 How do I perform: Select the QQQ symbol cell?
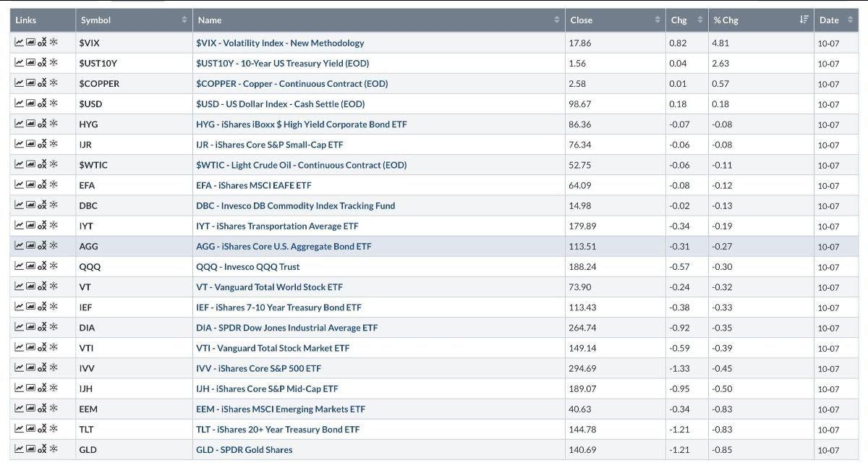click(x=134, y=266)
